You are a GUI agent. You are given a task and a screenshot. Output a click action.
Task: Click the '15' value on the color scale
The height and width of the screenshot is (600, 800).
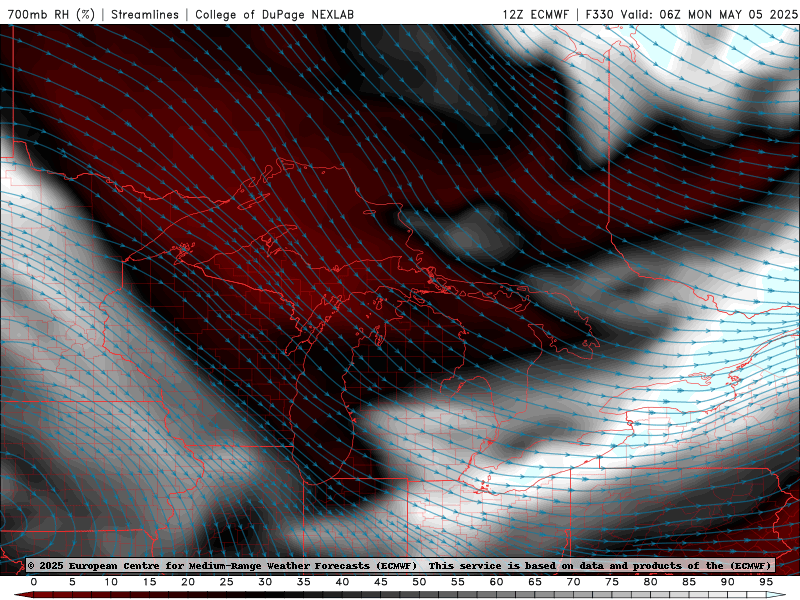coord(149,582)
